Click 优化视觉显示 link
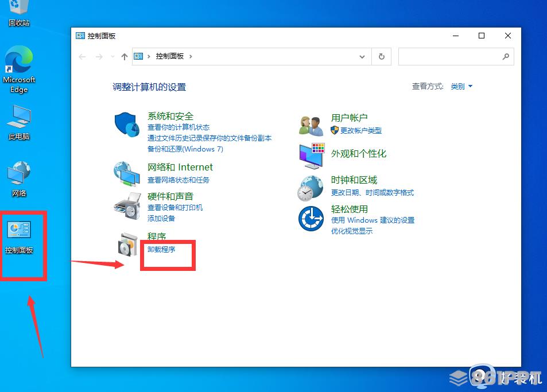This screenshot has width=547, height=392. click(x=352, y=231)
